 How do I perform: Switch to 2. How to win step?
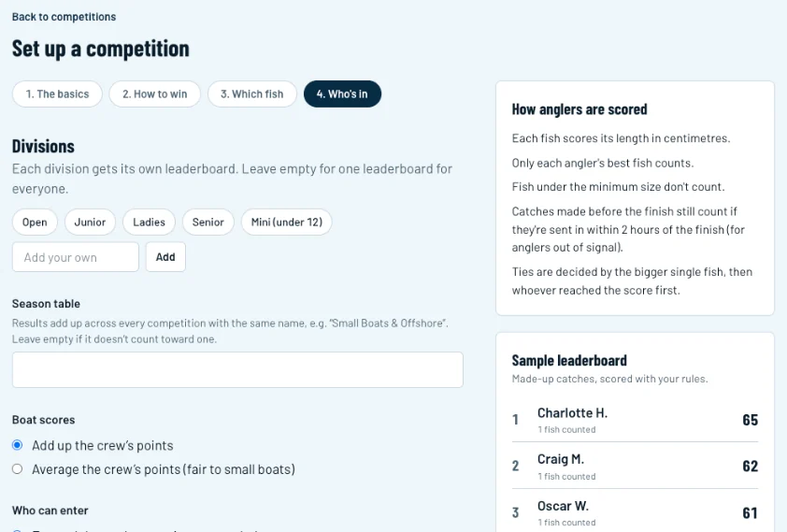(x=154, y=93)
